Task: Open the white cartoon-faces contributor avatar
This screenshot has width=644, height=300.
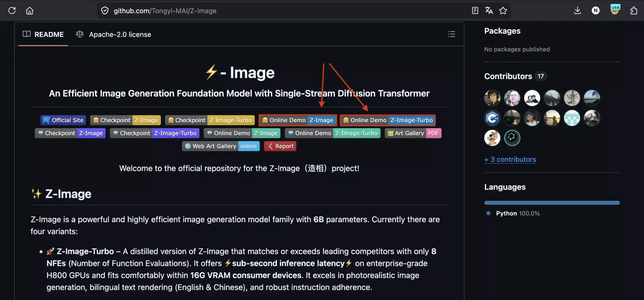Action: click(532, 98)
